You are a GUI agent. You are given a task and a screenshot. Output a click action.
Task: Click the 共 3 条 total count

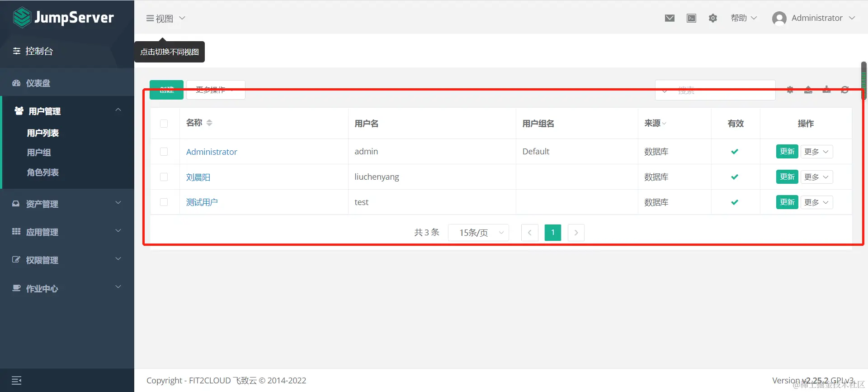427,233
